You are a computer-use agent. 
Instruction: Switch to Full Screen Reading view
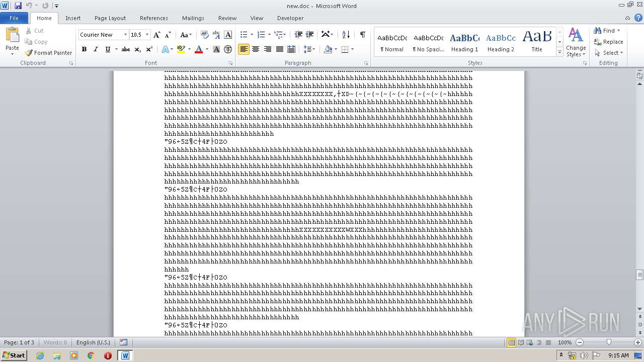521,342
